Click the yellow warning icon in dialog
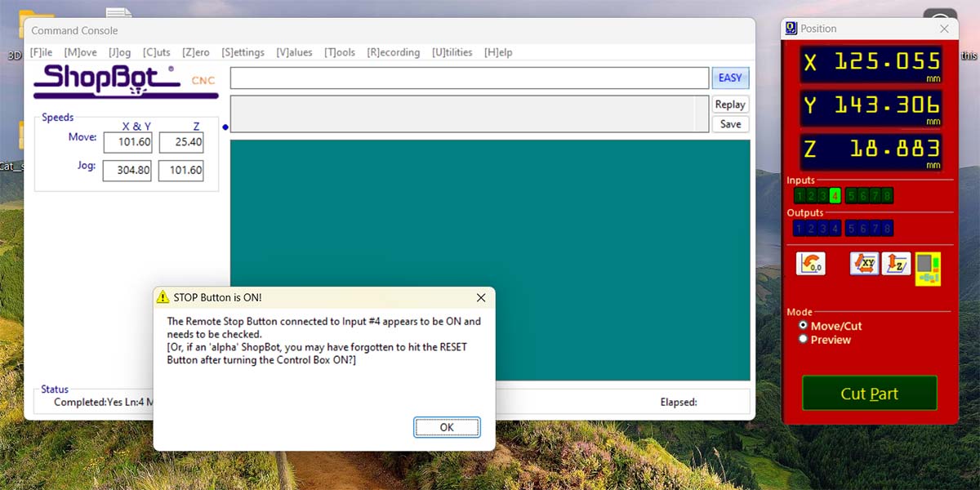This screenshot has width=980, height=490. (163, 297)
